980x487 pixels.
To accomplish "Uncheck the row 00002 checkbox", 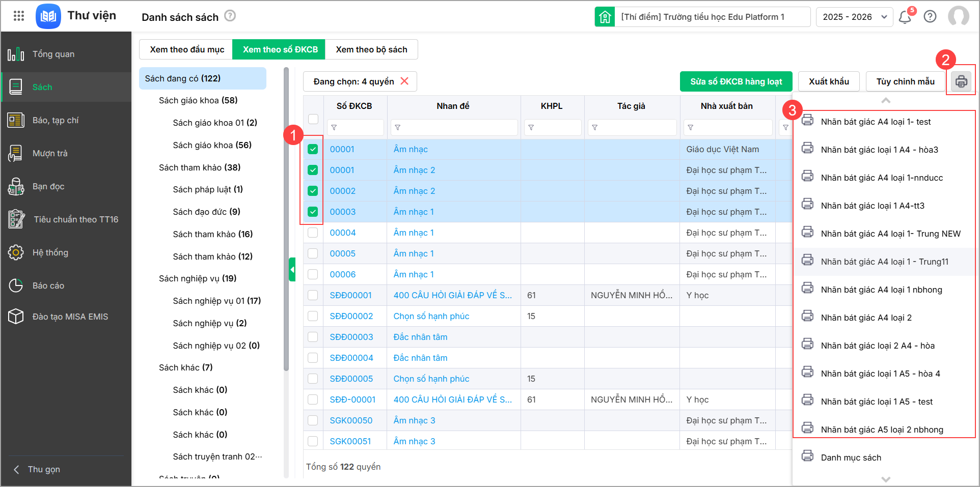I will [x=313, y=191].
